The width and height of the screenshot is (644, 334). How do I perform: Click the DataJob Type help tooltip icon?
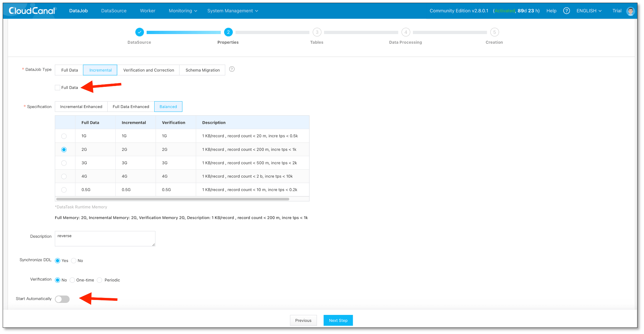pos(232,69)
